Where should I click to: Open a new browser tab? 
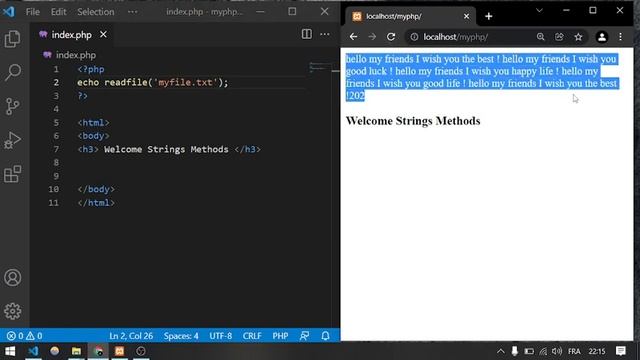click(489, 16)
